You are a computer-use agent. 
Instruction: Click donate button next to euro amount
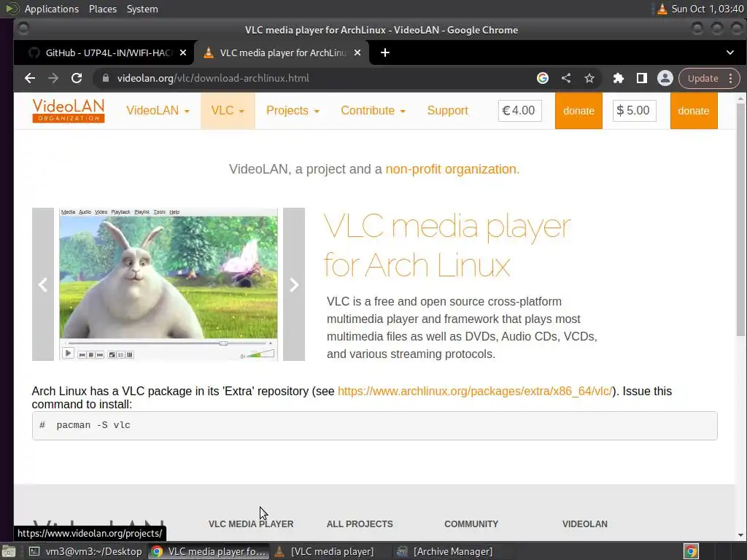pos(578,111)
